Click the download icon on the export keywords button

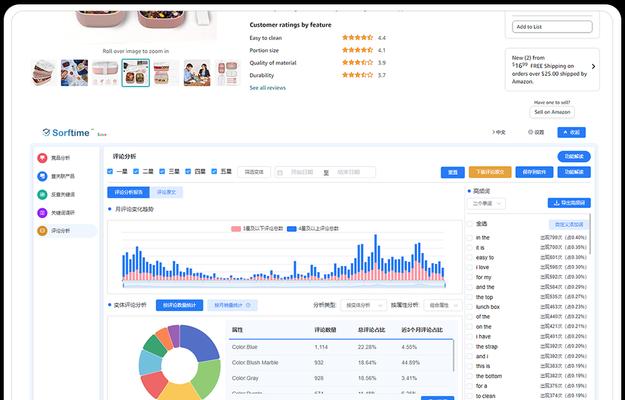pos(556,203)
